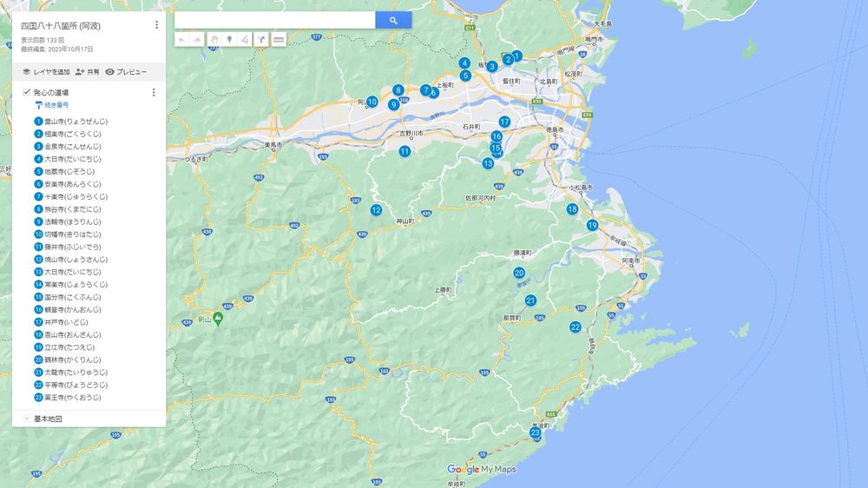Click レイヤを追加 to add a layer
Viewport: 868px width, 488px height.
(x=46, y=72)
